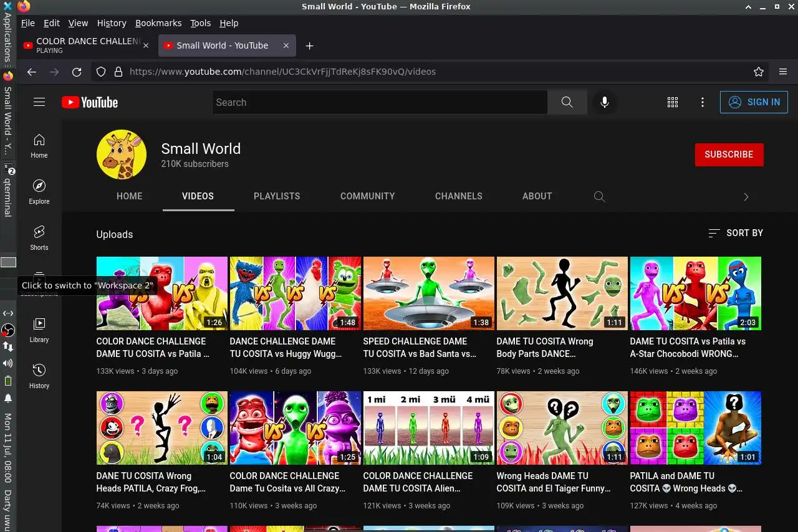Click the SUBSCRIBE button
Image resolution: width=798 pixels, height=532 pixels.
[x=729, y=154]
